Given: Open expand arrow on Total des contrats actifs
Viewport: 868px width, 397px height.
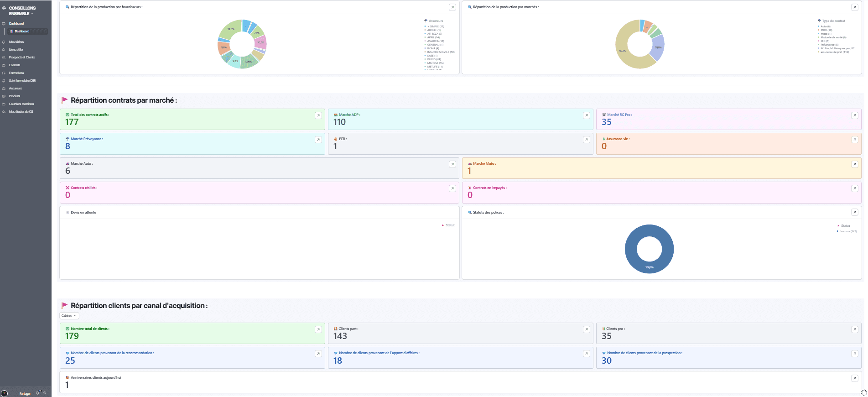Looking at the screenshot, I should point(318,115).
